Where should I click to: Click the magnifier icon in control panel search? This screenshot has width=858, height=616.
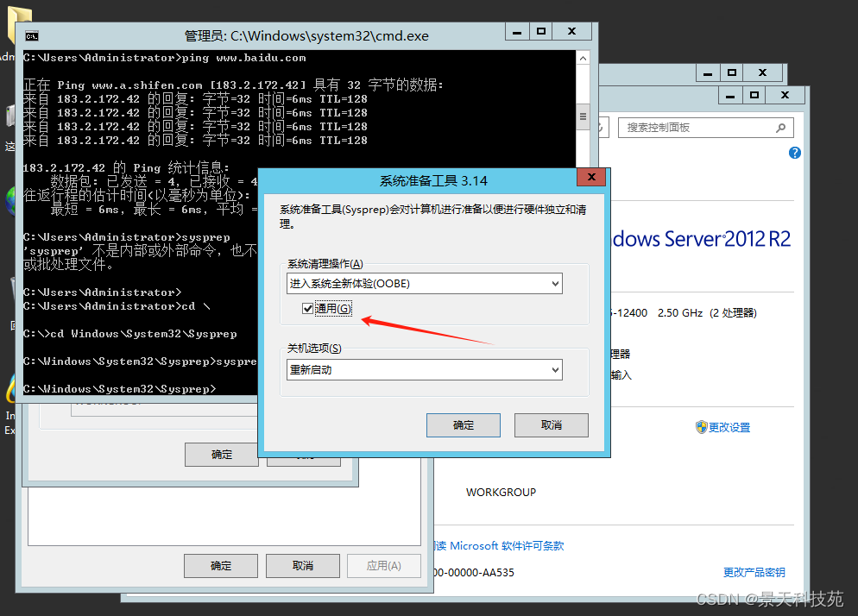[781, 128]
